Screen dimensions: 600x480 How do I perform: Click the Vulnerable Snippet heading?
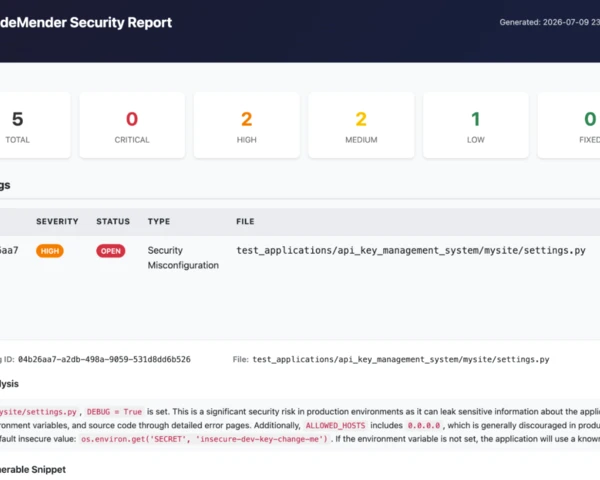click(x=33, y=469)
